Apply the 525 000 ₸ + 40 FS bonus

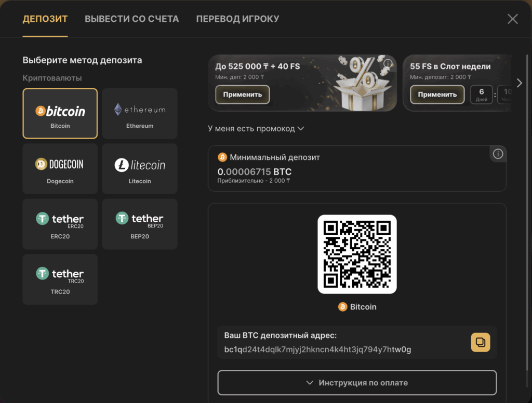242,95
